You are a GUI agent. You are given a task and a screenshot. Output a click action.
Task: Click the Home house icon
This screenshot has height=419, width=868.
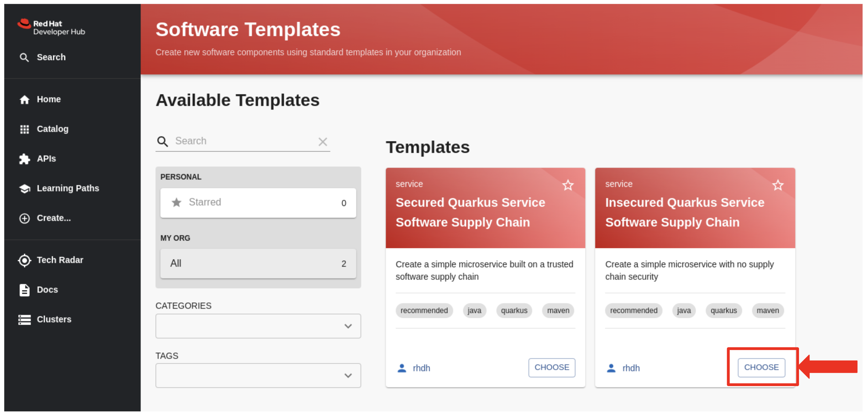pyautogui.click(x=24, y=100)
